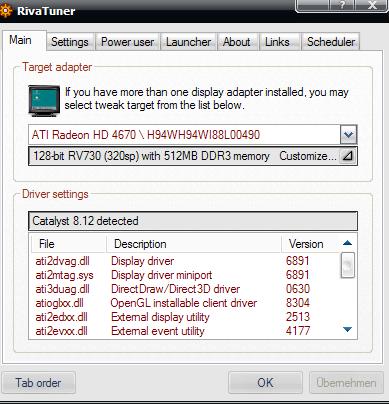
Task: Open the Customize triangle button for the adapter
Action: pos(348,156)
